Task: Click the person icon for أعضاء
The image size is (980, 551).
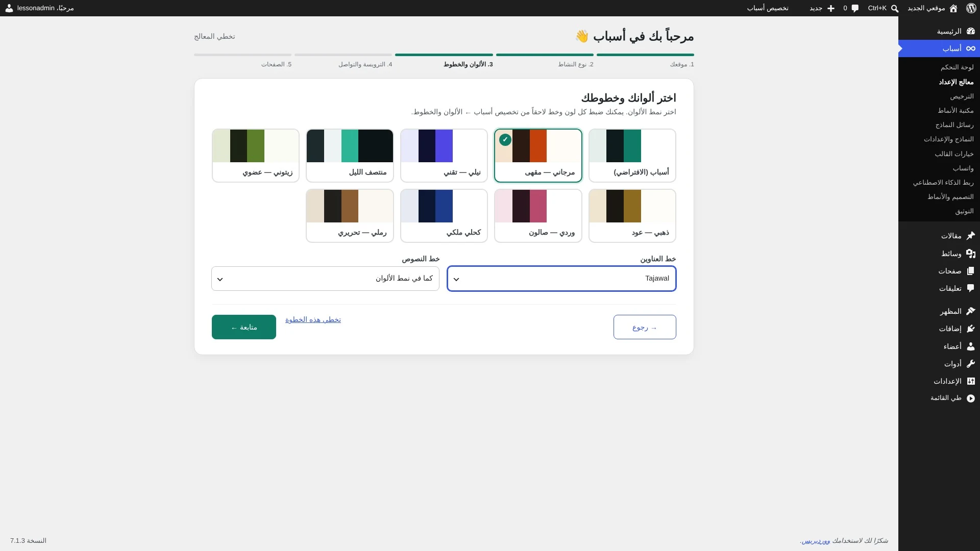Action: pyautogui.click(x=971, y=346)
